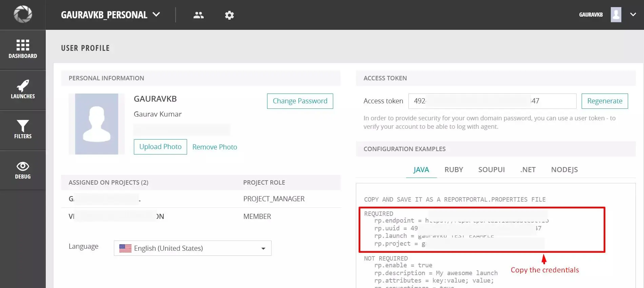The height and width of the screenshot is (288, 644).
Task: Open project members icon in header
Action: [198, 15]
